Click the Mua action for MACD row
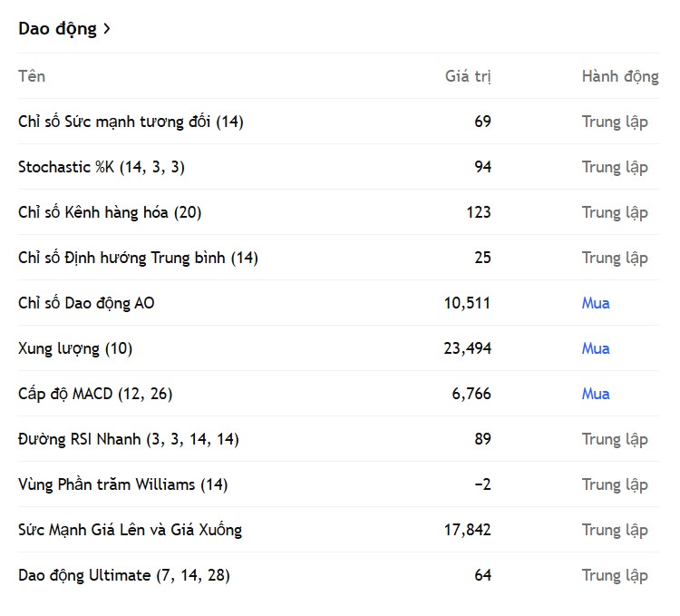Screen dimensions: 680x616 tap(596, 394)
